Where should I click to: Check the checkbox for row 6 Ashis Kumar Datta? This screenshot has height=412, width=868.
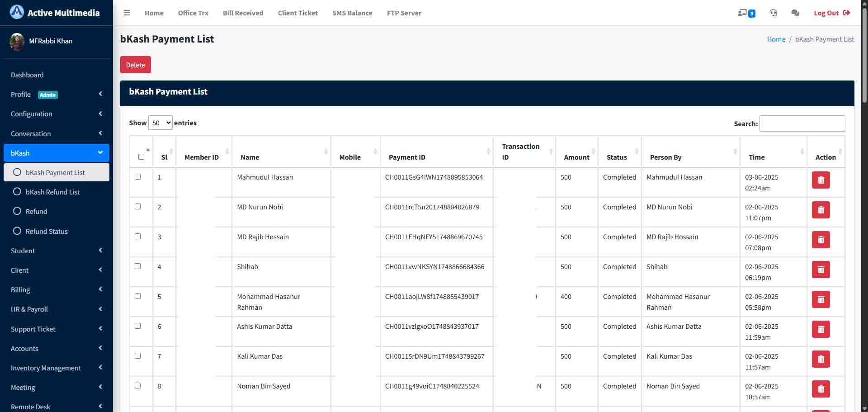click(x=138, y=326)
